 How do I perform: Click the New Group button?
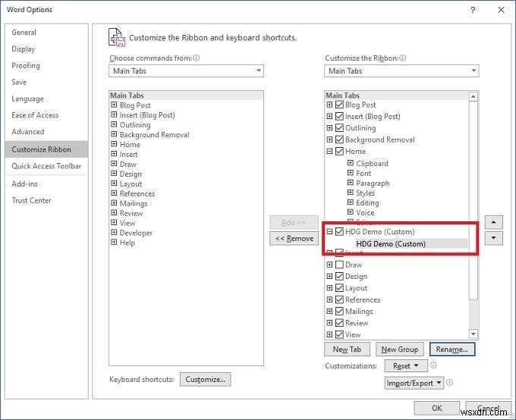399,349
